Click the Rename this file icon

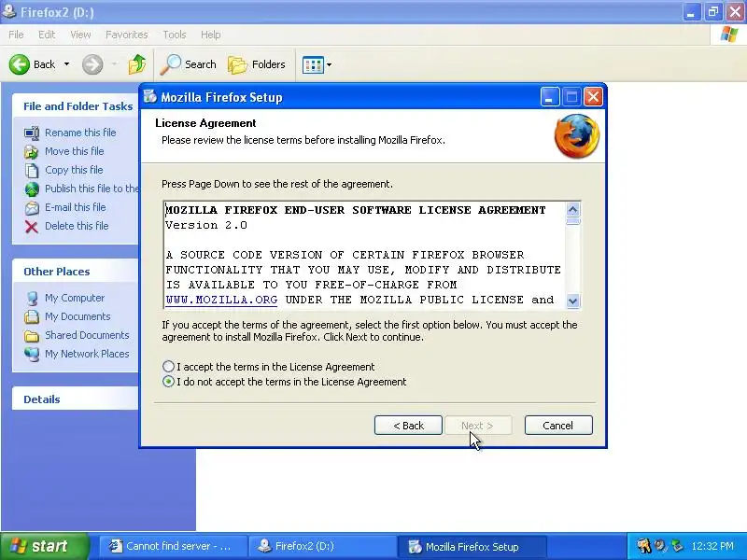point(32,133)
